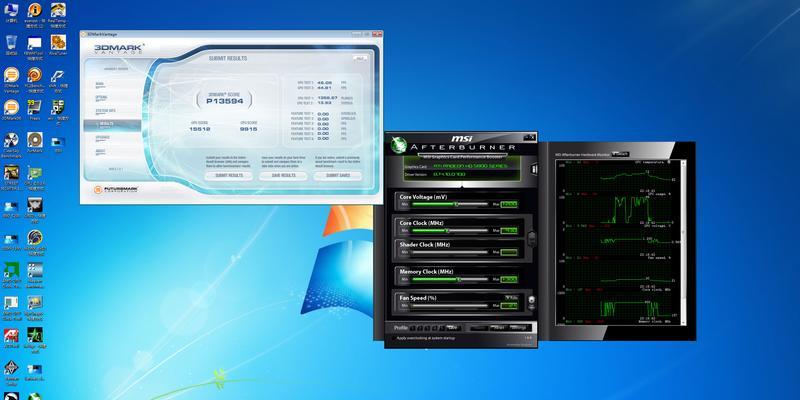Click the MSI Afterburner round logo icon
This screenshot has width=800, height=400.
[398, 145]
